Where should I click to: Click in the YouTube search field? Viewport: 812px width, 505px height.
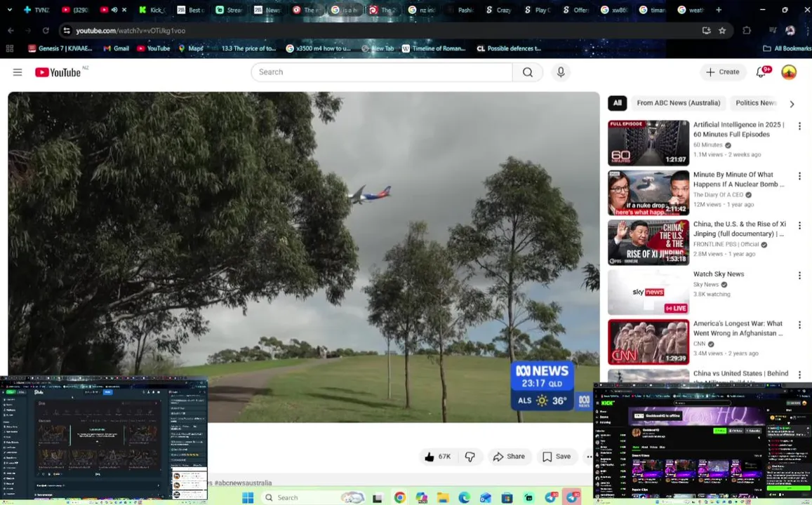coord(382,72)
